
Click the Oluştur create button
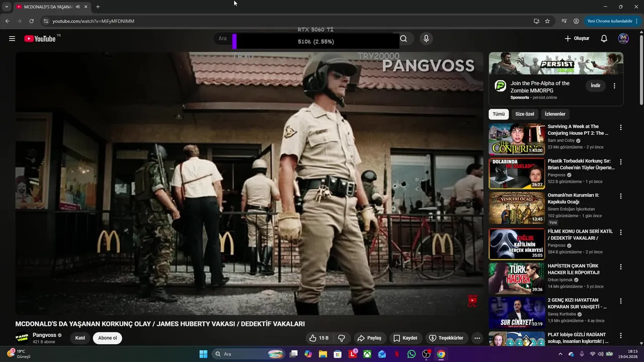pos(577,38)
